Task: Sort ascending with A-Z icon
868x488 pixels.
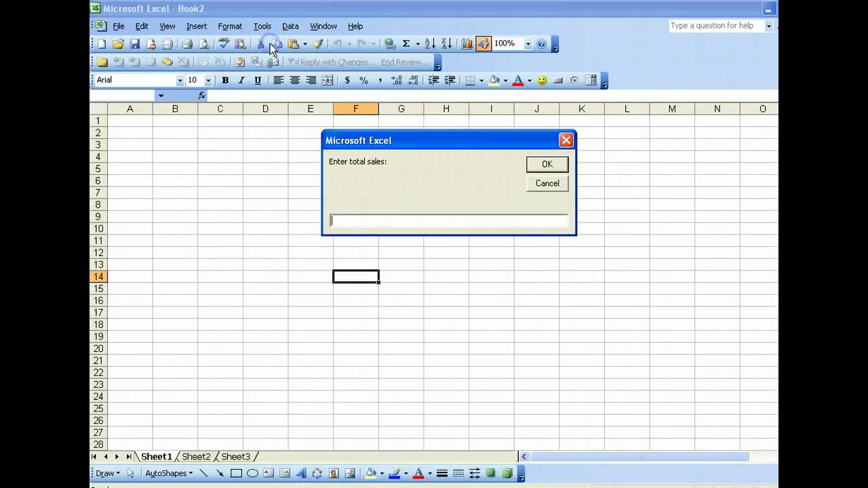Action: tap(430, 44)
